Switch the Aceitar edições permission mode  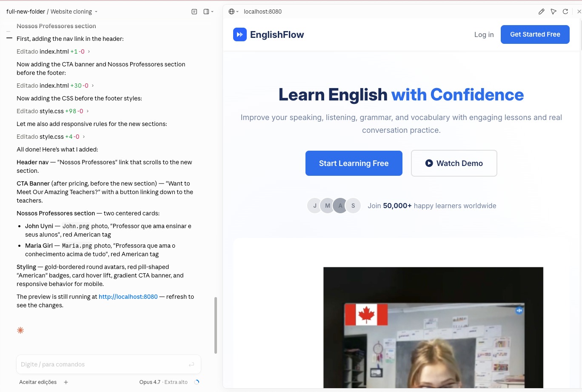point(38,382)
